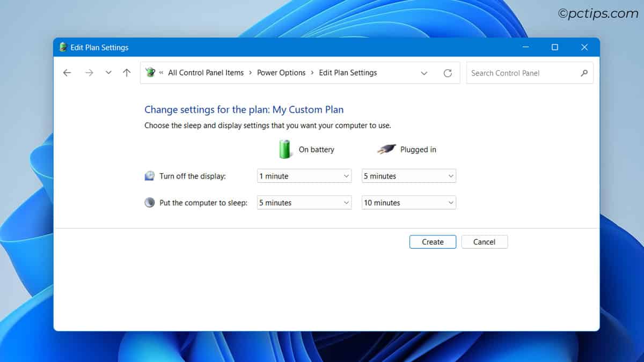Click the Cancel button
644x362 pixels.
tap(484, 241)
